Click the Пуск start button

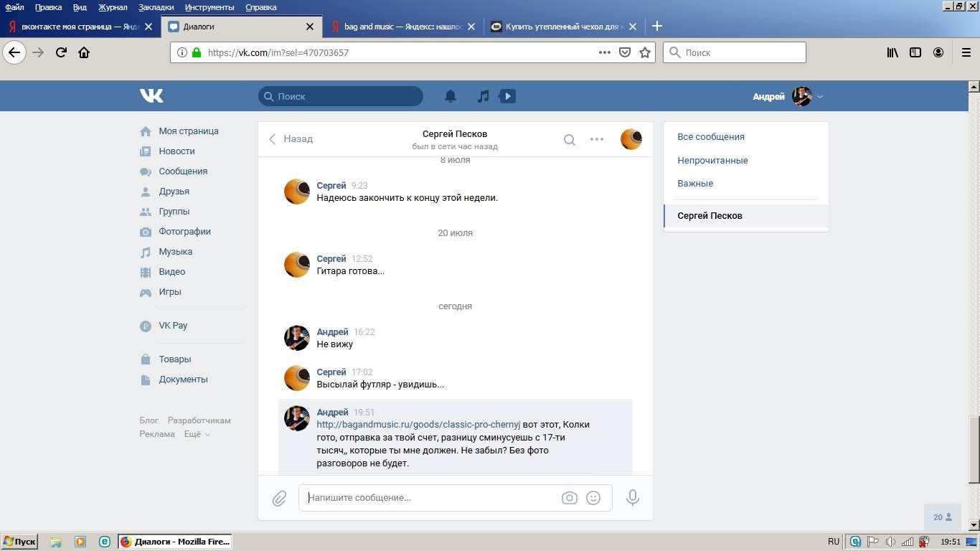19,542
